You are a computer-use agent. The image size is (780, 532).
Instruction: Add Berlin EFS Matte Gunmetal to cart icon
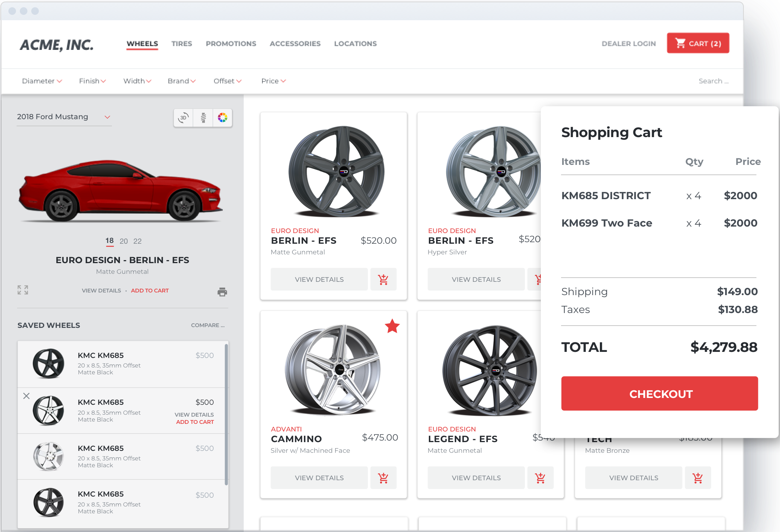[383, 280]
